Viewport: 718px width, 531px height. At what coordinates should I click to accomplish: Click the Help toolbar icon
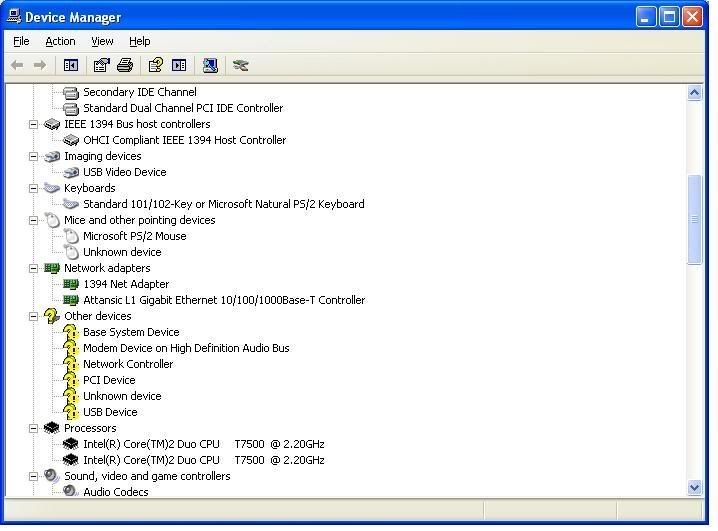(x=156, y=65)
